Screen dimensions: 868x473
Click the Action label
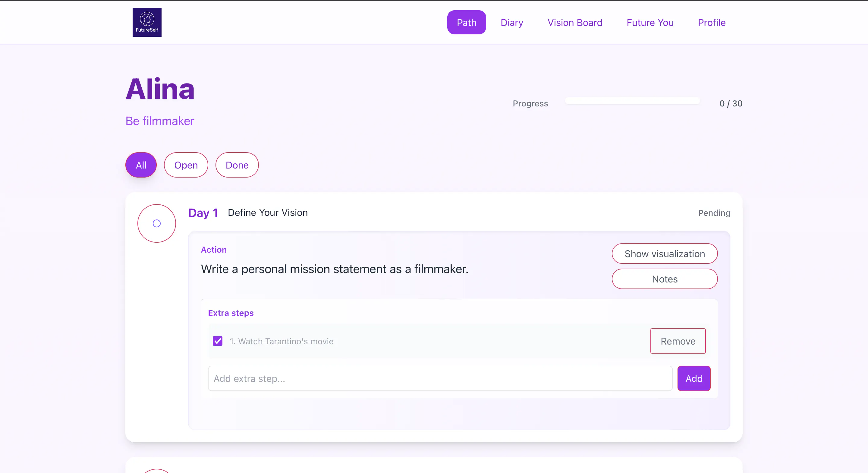(214, 250)
